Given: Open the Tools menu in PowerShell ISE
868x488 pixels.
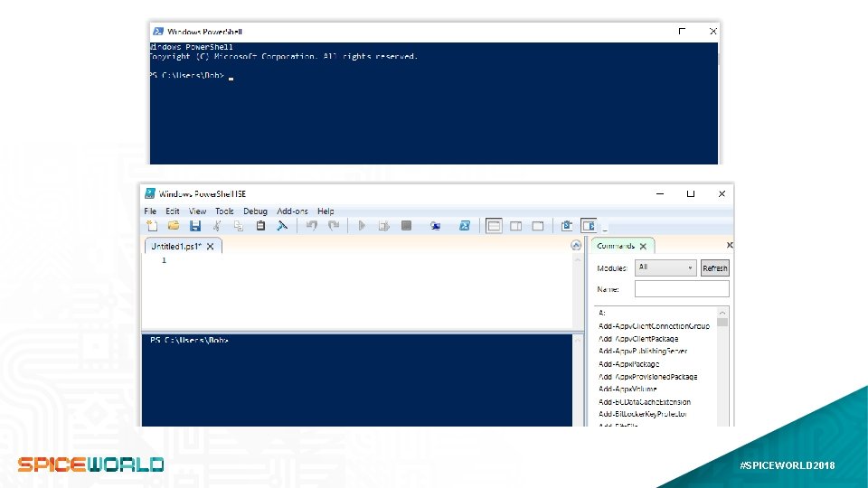Looking at the screenshot, I should tap(224, 211).
